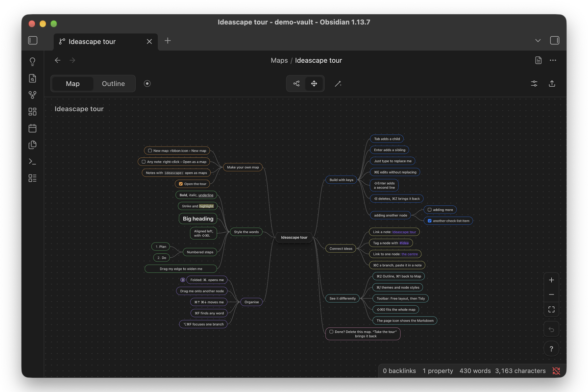Viewport: 588px width, 392px height.
Task: Click the 'Ideascape tour' map title
Action: tap(79, 109)
